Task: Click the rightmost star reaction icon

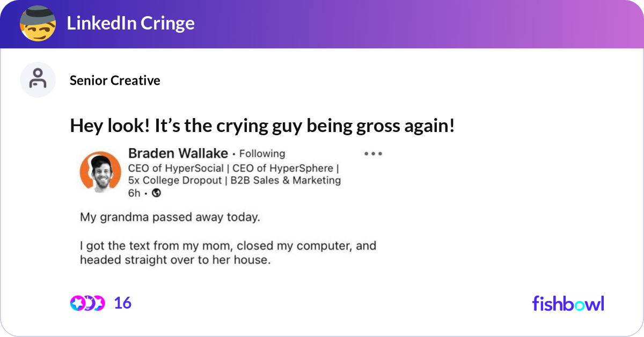Action: [99, 303]
